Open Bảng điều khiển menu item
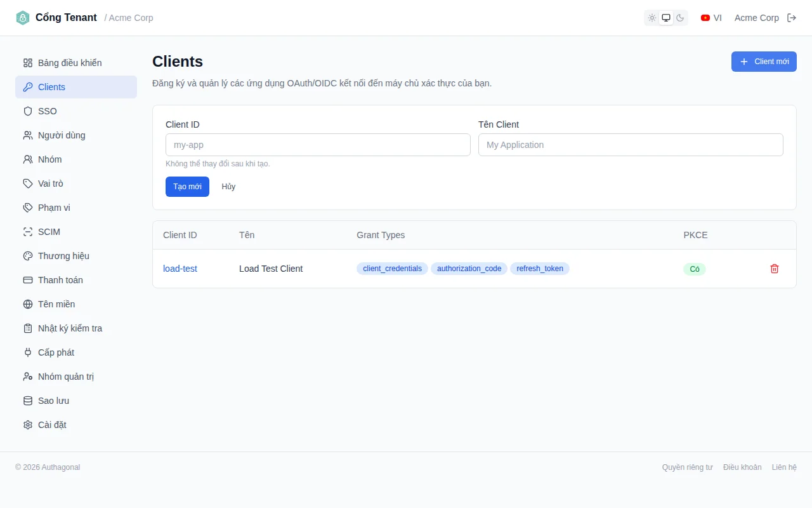This screenshot has height=508, width=812. click(x=76, y=63)
